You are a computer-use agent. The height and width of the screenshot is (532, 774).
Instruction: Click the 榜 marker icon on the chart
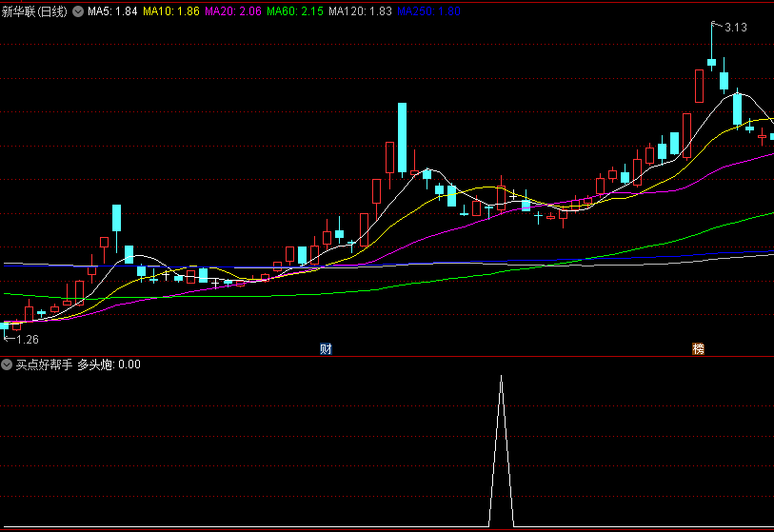[x=698, y=349]
